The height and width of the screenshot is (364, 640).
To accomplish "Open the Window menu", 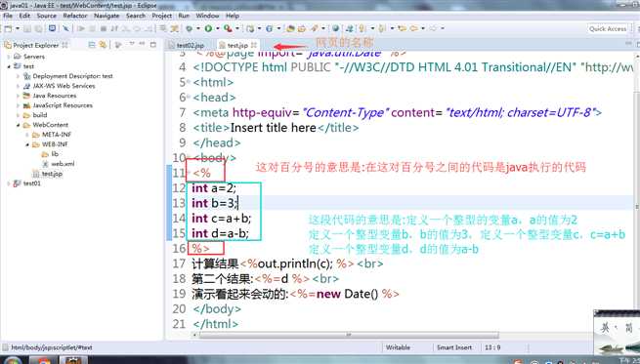I will pos(207,16).
